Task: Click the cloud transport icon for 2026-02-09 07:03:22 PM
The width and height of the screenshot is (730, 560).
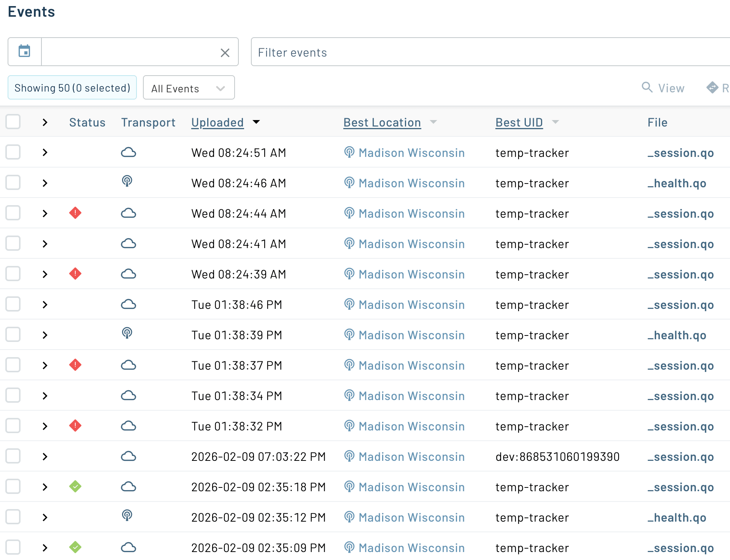Action: (x=129, y=456)
